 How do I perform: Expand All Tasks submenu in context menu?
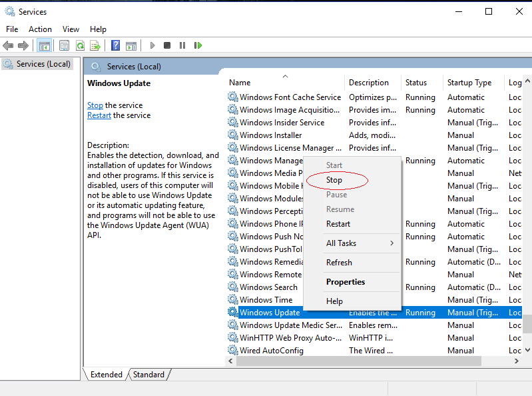pyautogui.click(x=352, y=243)
